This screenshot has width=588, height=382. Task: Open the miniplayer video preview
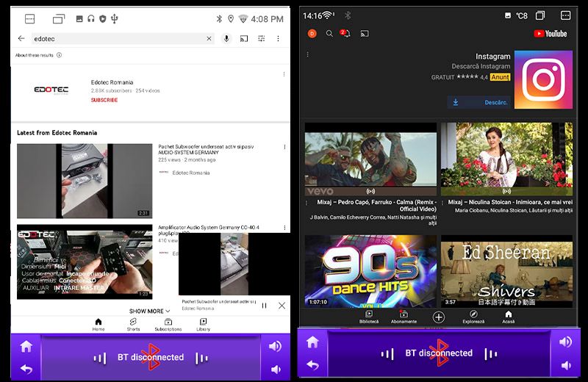(234, 264)
